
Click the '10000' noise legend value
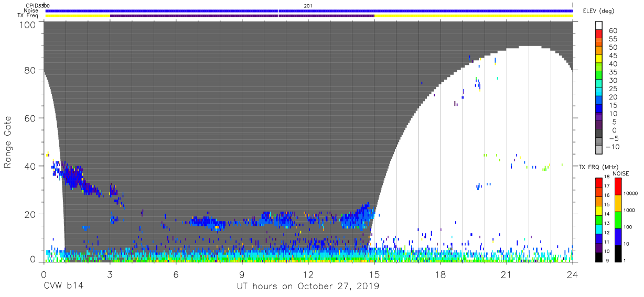click(x=630, y=193)
